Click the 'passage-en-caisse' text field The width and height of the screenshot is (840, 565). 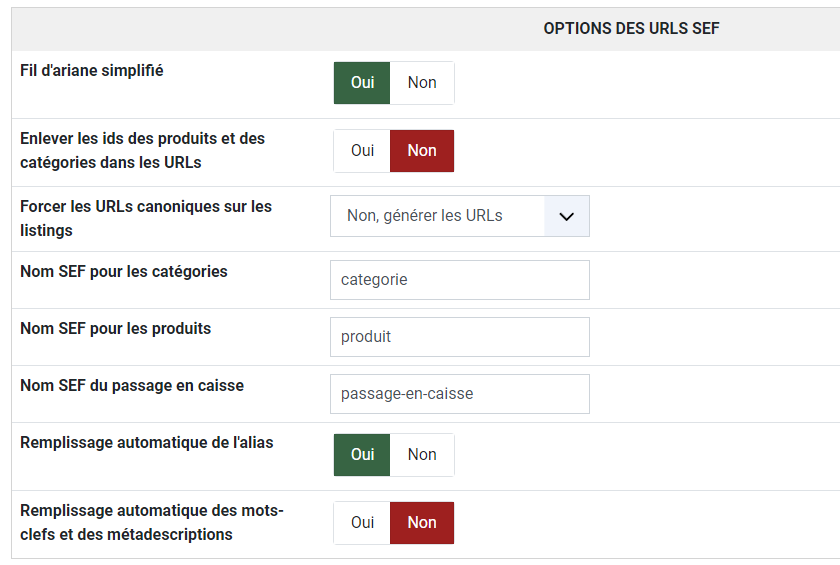[459, 394]
